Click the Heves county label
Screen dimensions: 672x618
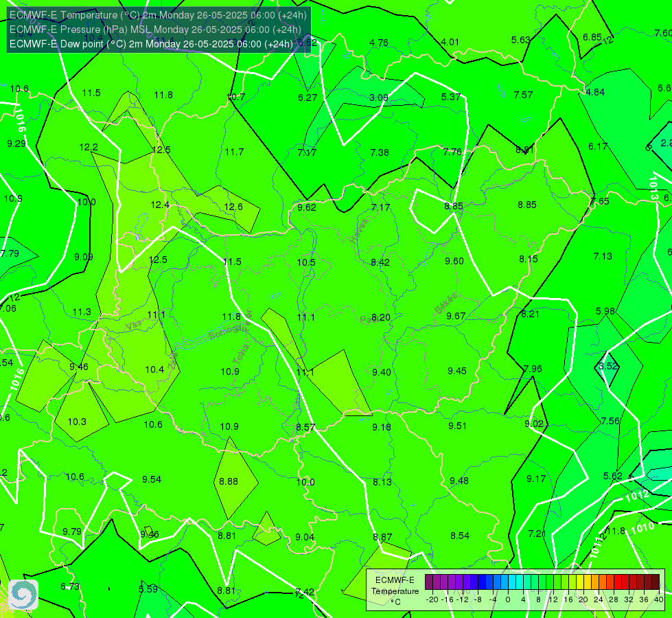(359, 231)
